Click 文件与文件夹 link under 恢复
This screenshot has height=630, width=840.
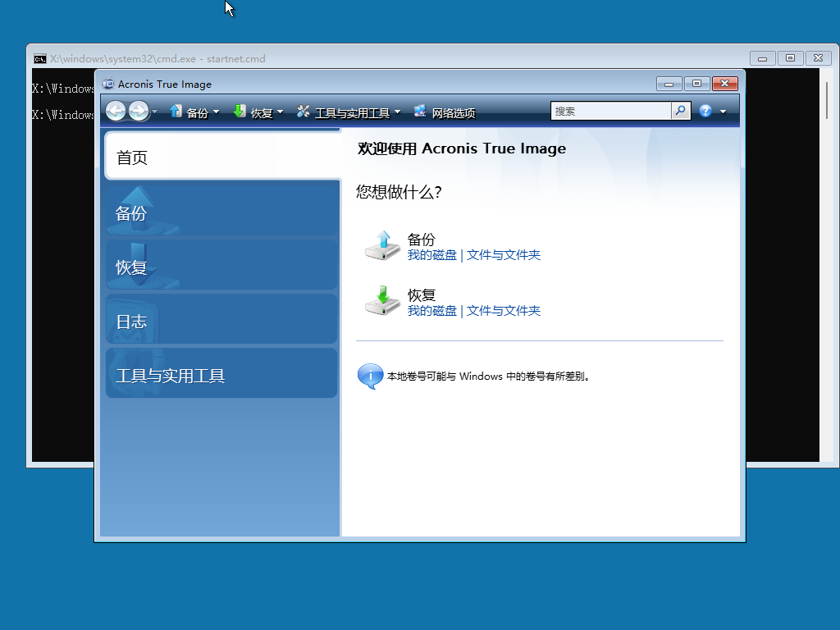[x=503, y=311]
